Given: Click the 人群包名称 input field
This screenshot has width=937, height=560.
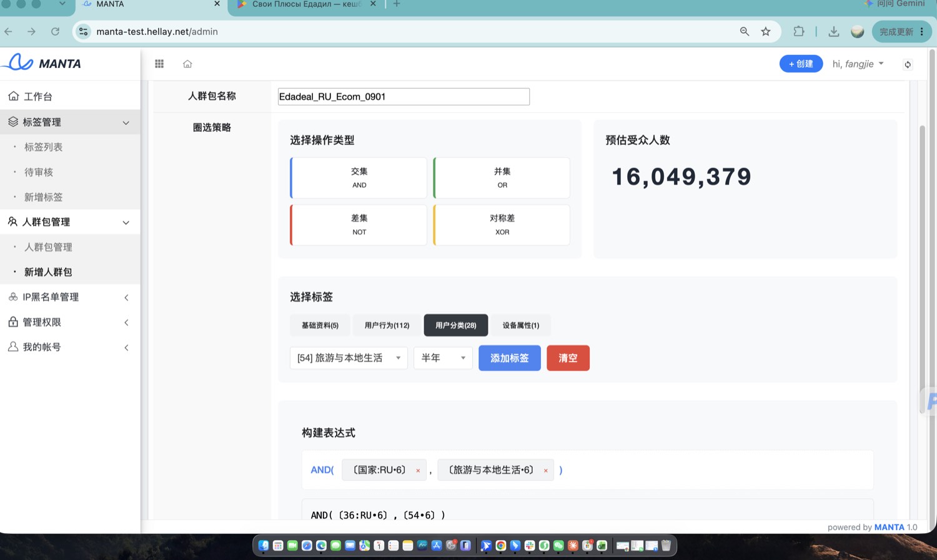Looking at the screenshot, I should click(404, 97).
